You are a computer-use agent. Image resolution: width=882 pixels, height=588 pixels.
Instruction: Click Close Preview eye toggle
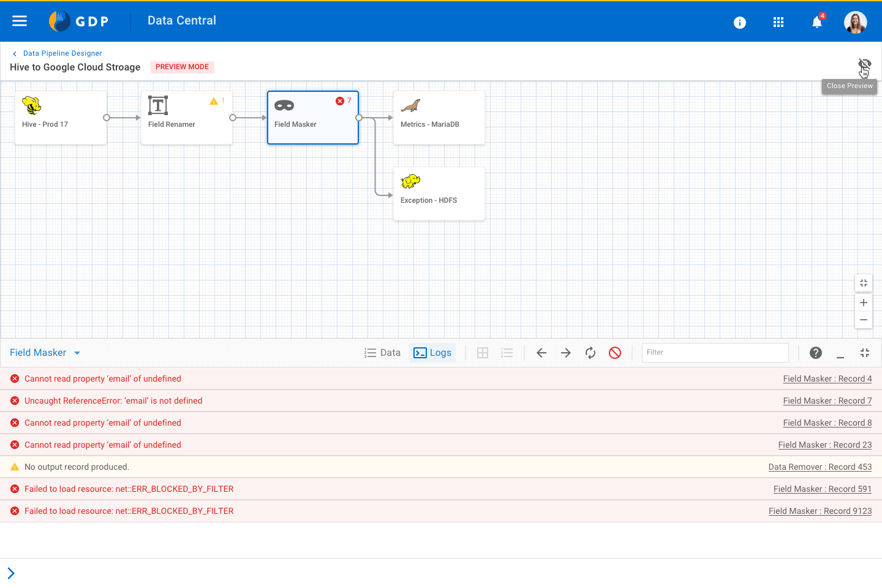point(864,64)
